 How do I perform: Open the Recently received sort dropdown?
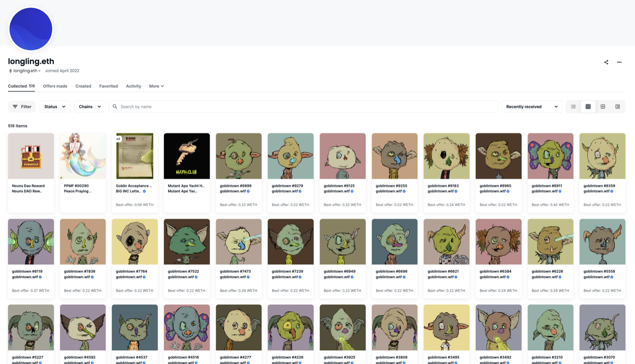pyautogui.click(x=531, y=107)
